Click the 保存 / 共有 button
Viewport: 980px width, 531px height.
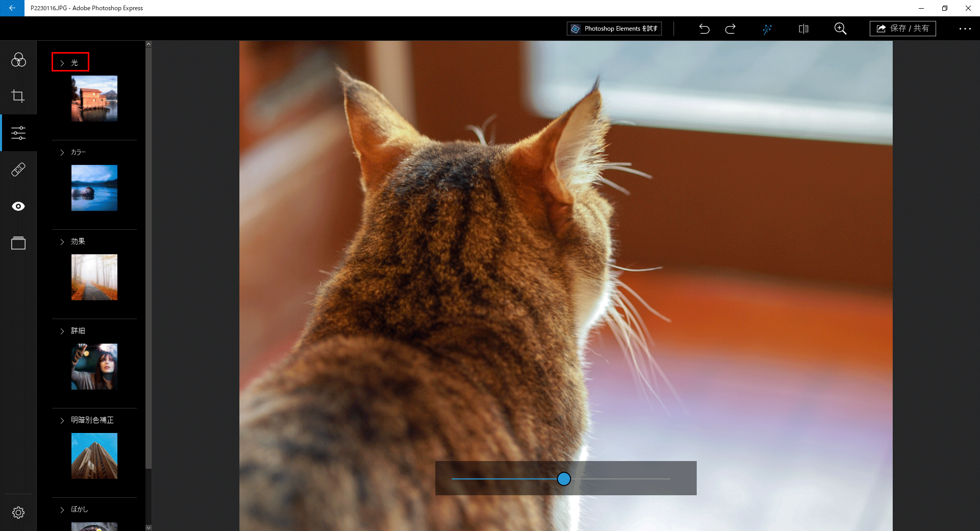point(902,29)
